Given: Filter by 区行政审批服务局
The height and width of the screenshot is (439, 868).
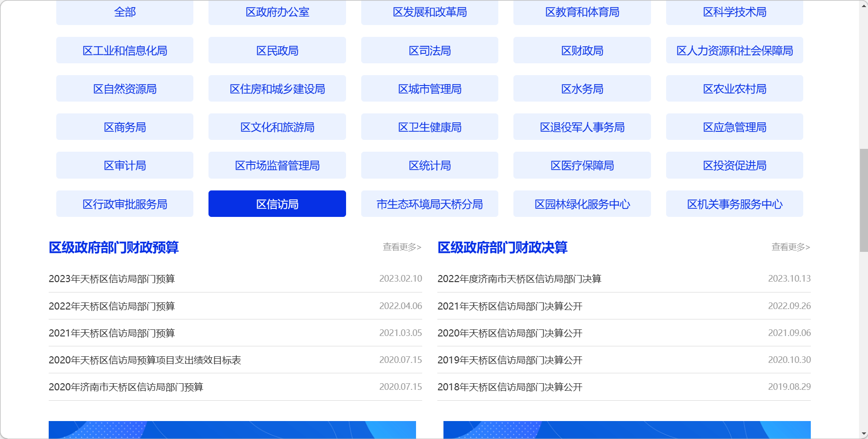Looking at the screenshot, I should coord(125,204).
